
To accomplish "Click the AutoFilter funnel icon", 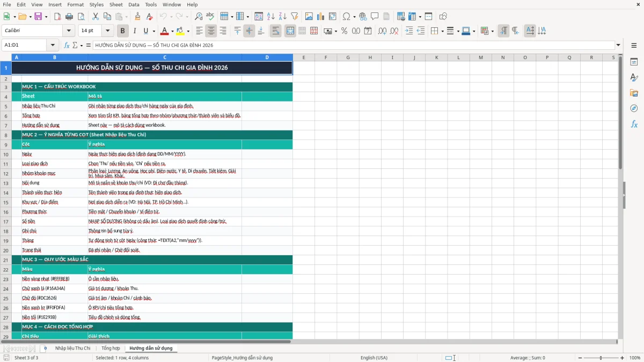I will point(295,17).
